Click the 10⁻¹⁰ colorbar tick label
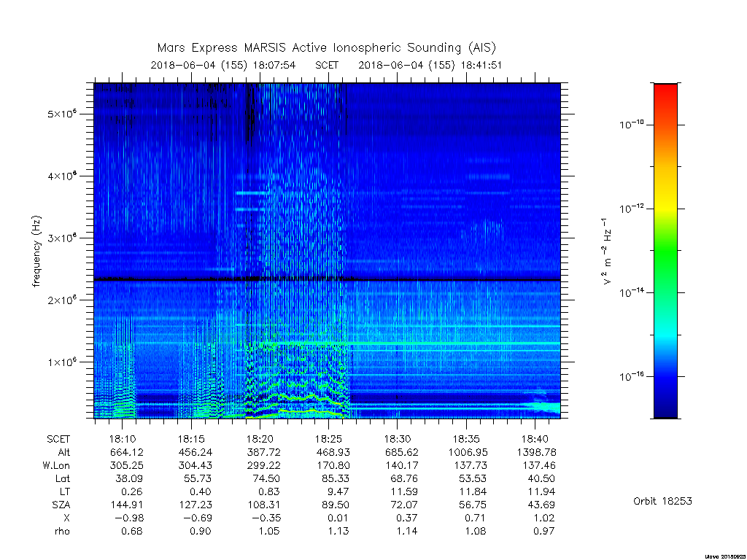Viewport: 747px width, 560px height. 631,125
